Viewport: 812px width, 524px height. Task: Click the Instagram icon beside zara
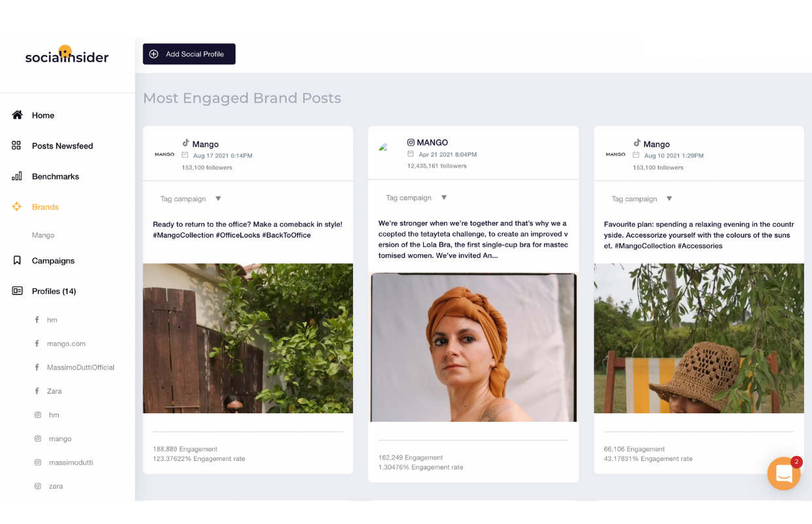click(38, 486)
